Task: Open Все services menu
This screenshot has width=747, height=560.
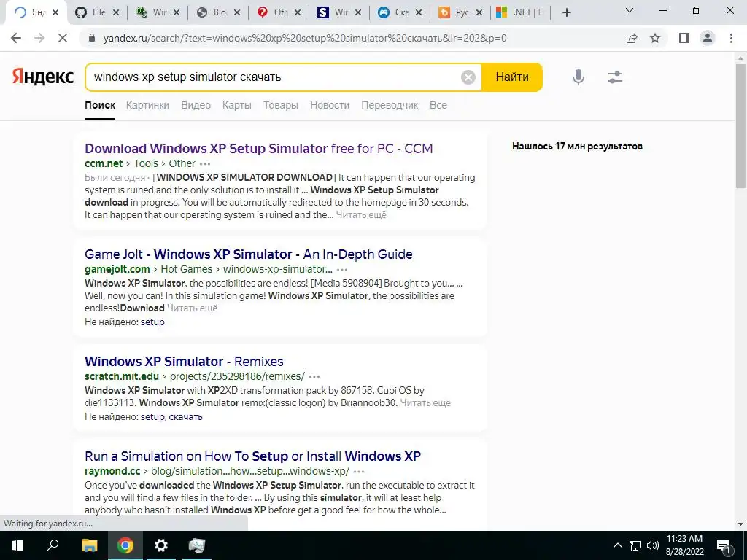Action: [x=438, y=105]
